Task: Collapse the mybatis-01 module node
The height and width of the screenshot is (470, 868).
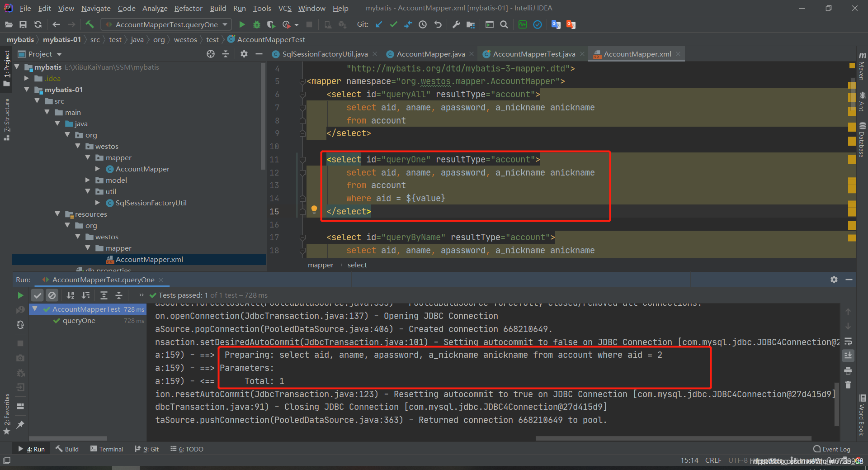Action: pos(27,90)
